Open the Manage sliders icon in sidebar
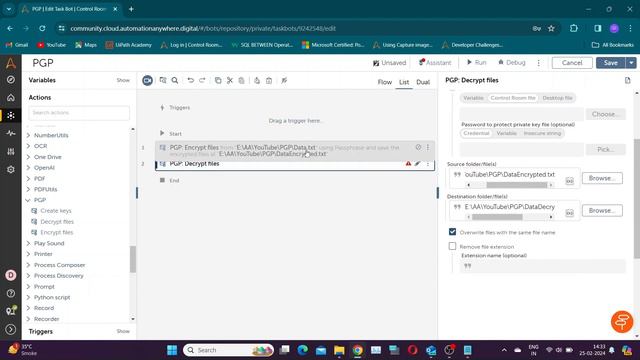640x360 pixels. pyautogui.click(x=11, y=151)
